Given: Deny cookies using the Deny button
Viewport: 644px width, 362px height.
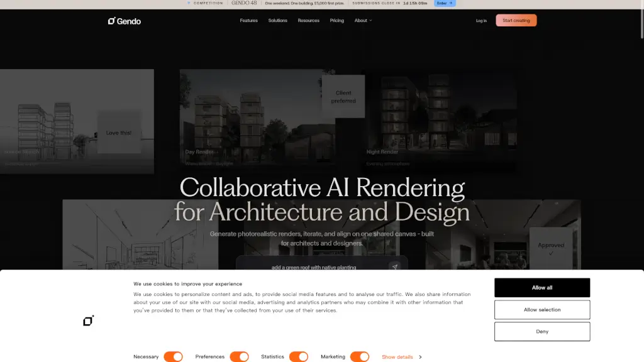Looking at the screenshot, I should coord(542,331).
